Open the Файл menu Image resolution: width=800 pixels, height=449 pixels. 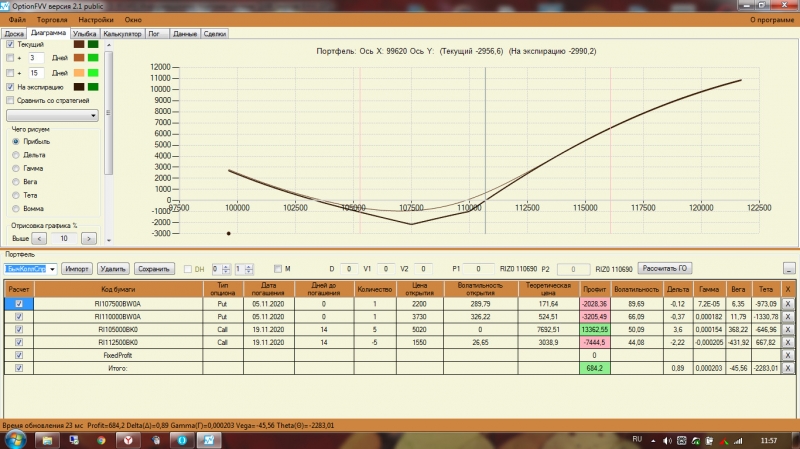(17, 19)
